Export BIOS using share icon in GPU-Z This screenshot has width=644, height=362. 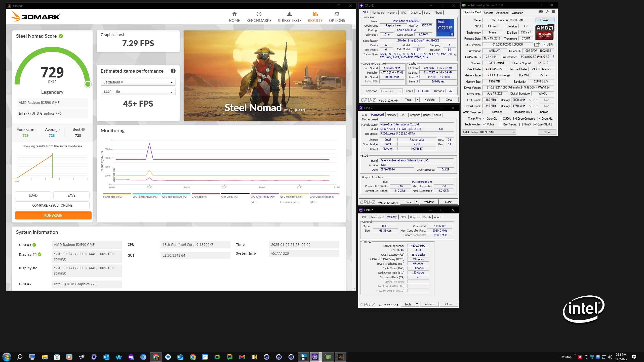tap(537, 44)
